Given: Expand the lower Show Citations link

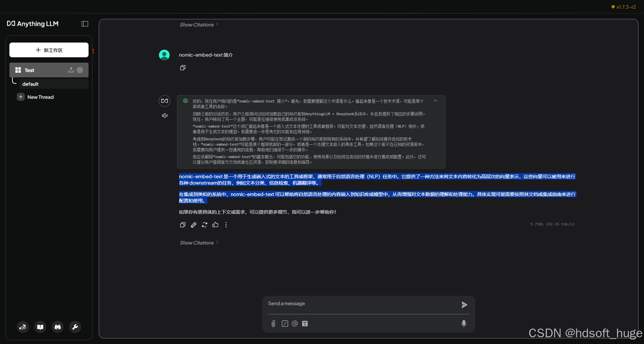Looking at the screenshot, I should [199, 243].
